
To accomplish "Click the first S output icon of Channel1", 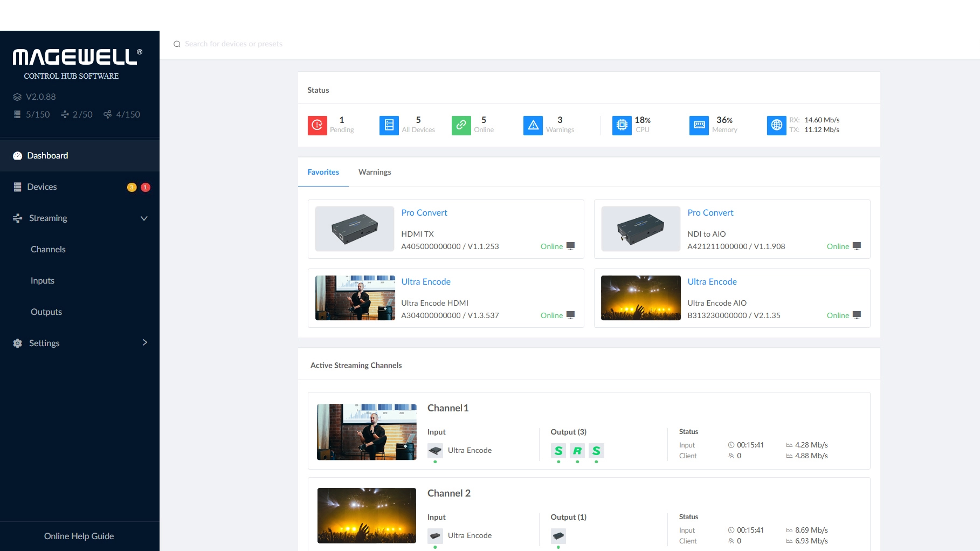I will tap(558, 451).
